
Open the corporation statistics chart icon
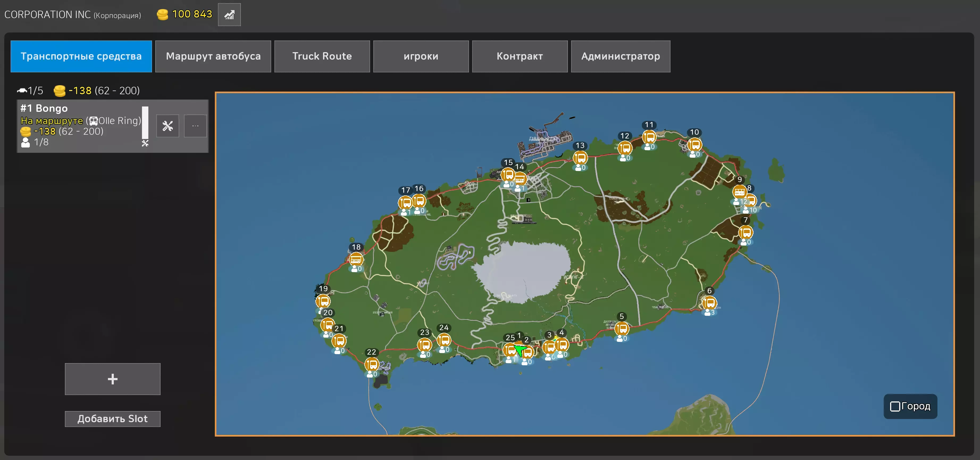(x=229, y=15)
